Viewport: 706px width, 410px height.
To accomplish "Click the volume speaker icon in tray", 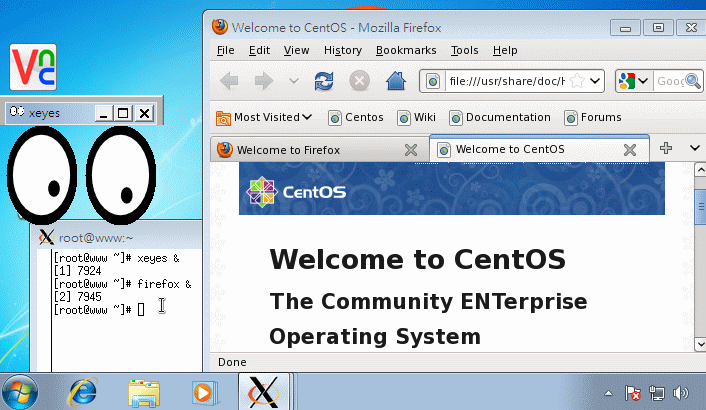I will point(682,392).
